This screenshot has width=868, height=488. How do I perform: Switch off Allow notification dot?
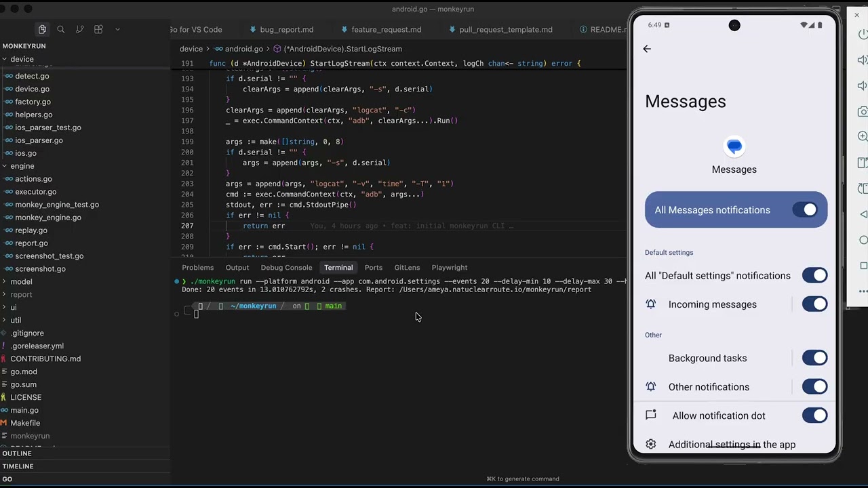(814, 415)
